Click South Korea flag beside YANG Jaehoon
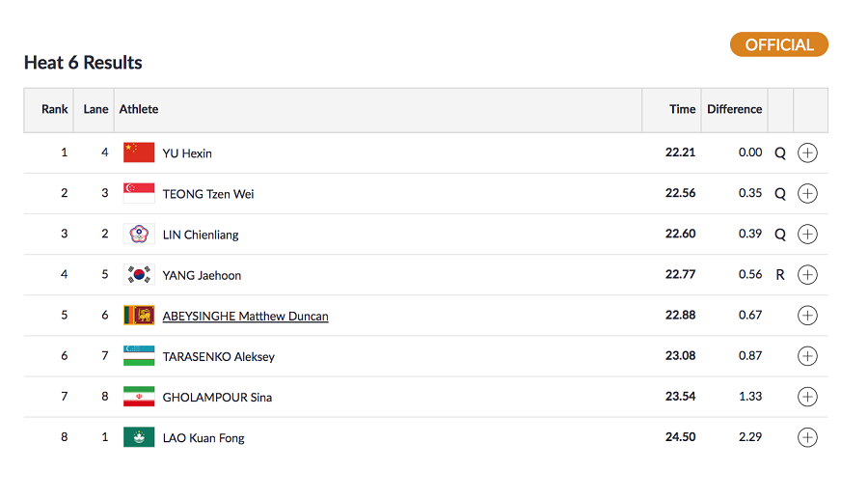The width and height of the screenshot is (868, 499). coord(139,275)
